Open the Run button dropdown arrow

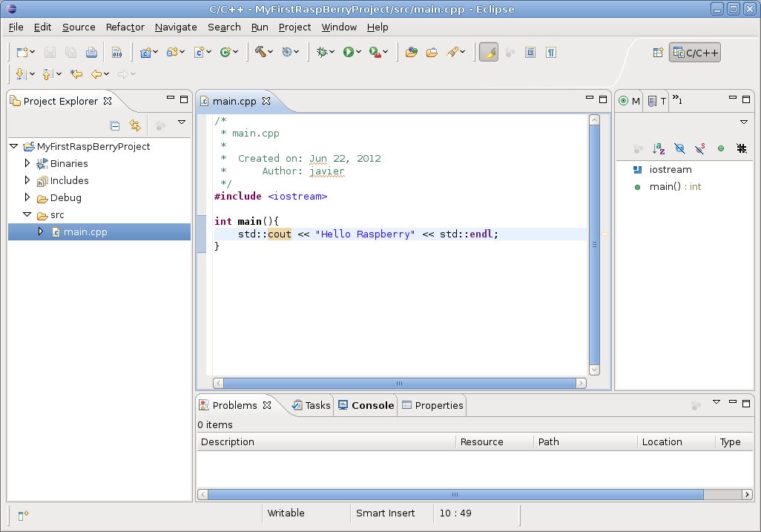[359, 52]
